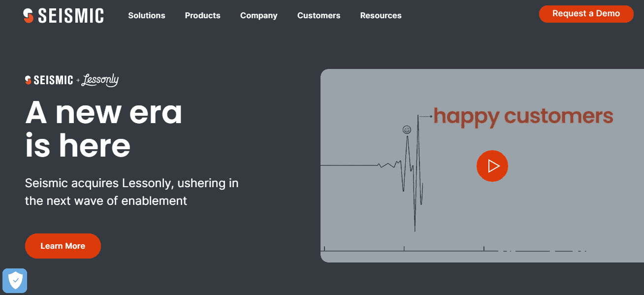Click the Seismic S logo mark in header
The image size is (644, 295).
click(28, 16)
